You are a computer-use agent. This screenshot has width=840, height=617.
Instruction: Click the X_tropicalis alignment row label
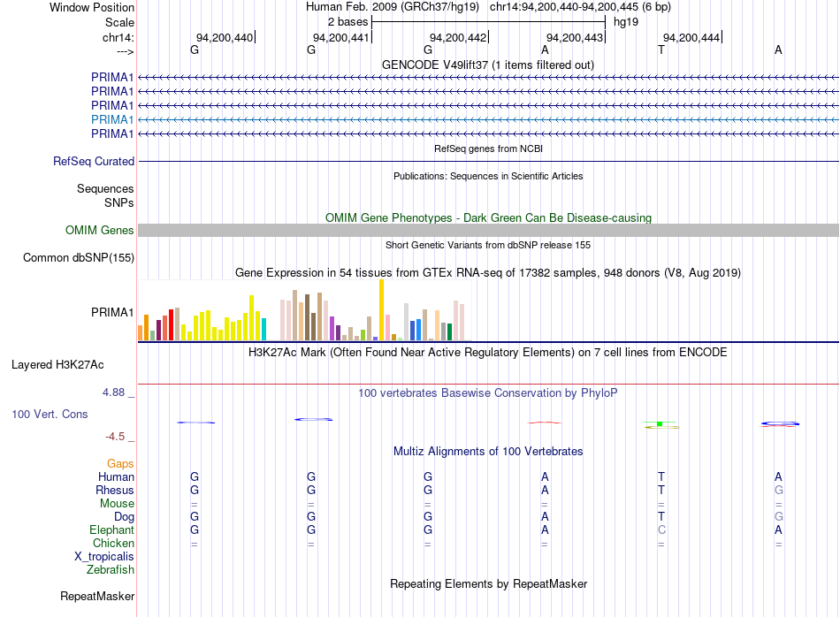(x=104, y=557)
